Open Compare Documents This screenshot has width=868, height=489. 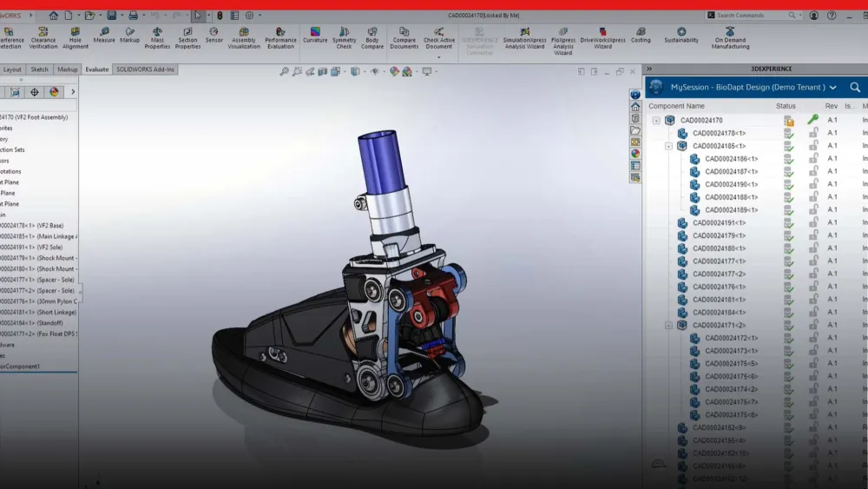click(x=404, y=37)
